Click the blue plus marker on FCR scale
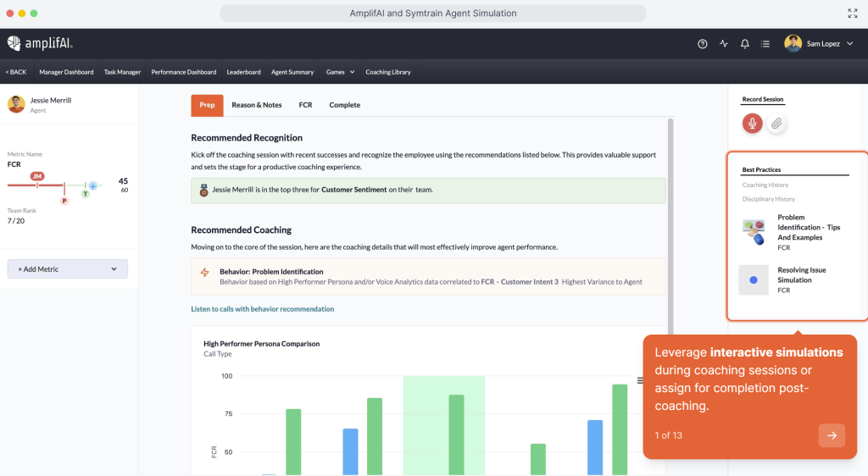868x476 pixels. pos(93,185)
